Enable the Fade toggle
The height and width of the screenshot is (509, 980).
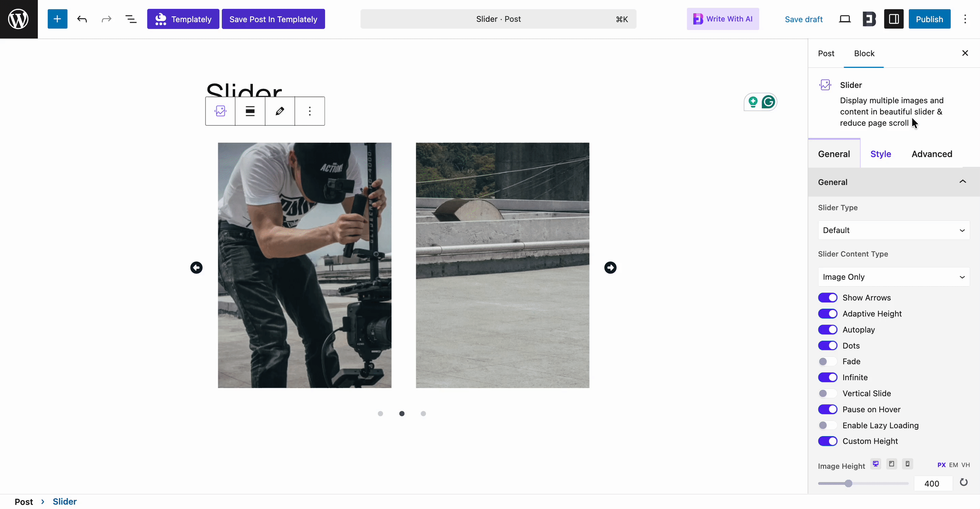827,361
